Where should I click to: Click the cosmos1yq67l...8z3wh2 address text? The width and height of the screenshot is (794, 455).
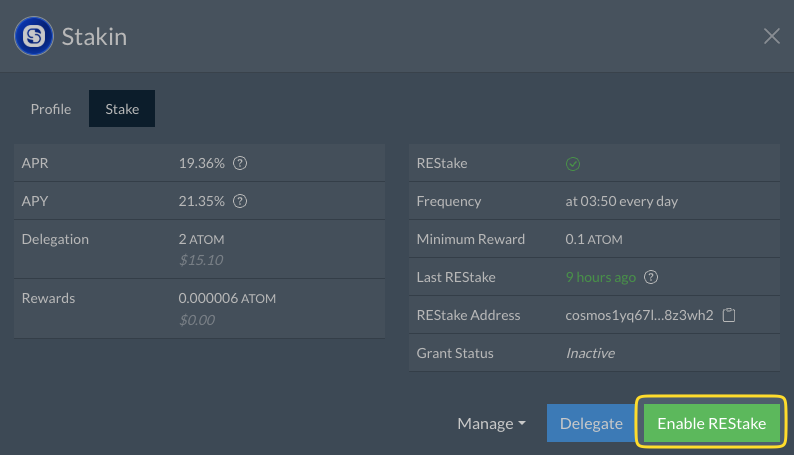(639, 315)
